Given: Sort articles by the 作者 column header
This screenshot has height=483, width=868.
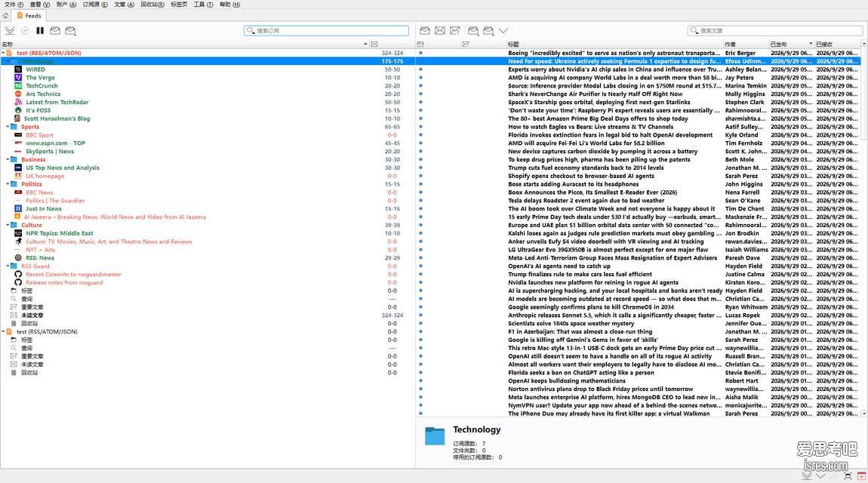Looking at the screenshot, I should click(746, 45).
